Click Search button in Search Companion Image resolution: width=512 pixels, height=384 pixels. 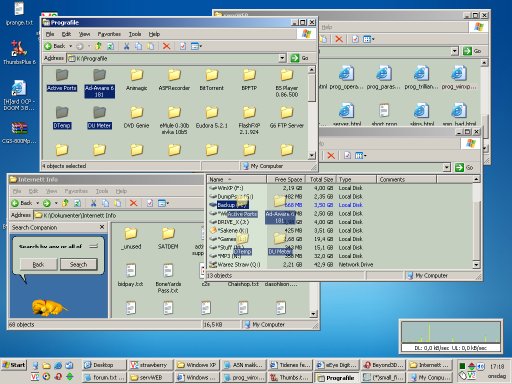(x=79, y=264)
